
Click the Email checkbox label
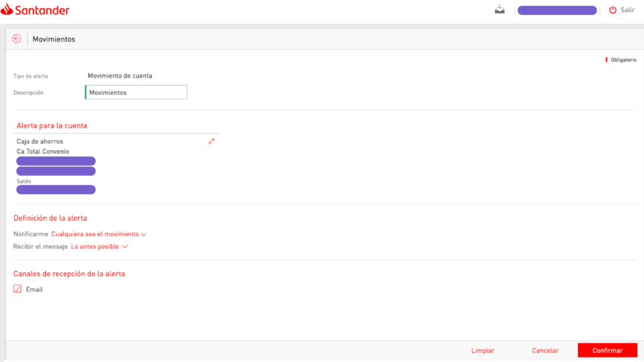[34, 289]
